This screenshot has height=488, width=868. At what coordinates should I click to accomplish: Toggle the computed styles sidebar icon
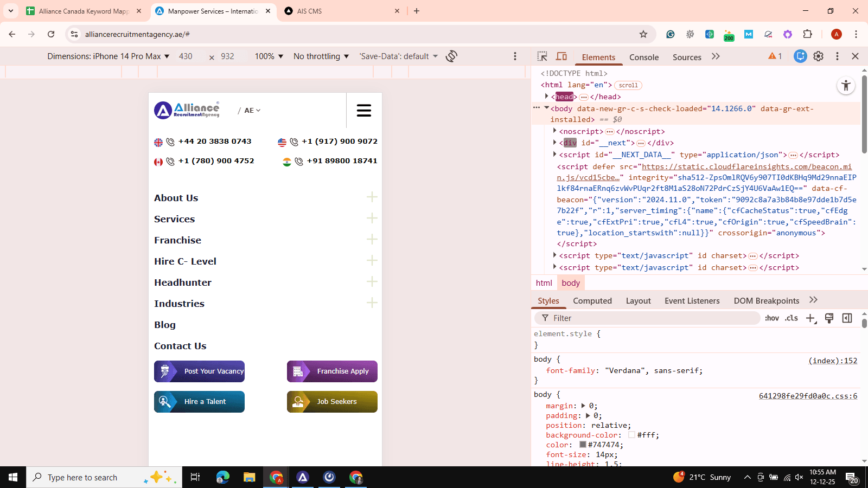(847, 318)
